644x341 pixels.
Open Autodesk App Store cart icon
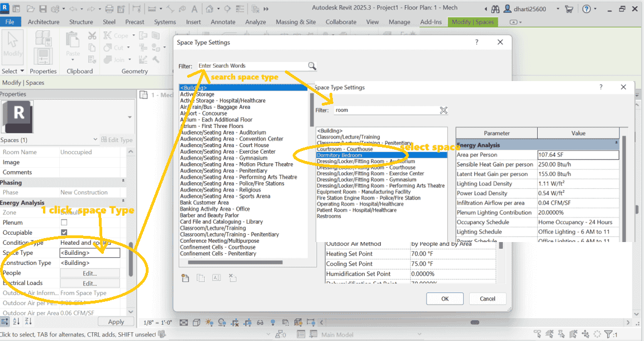569,8
